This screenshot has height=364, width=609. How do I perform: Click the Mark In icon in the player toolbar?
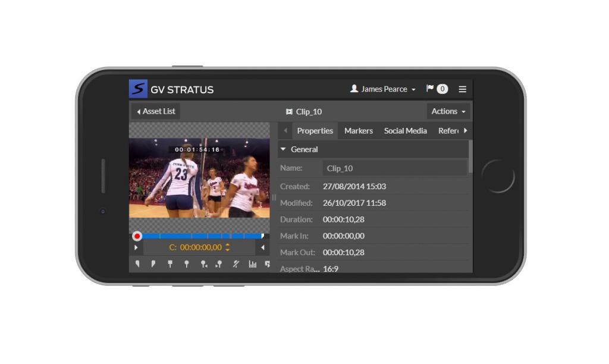coord(137,264)
